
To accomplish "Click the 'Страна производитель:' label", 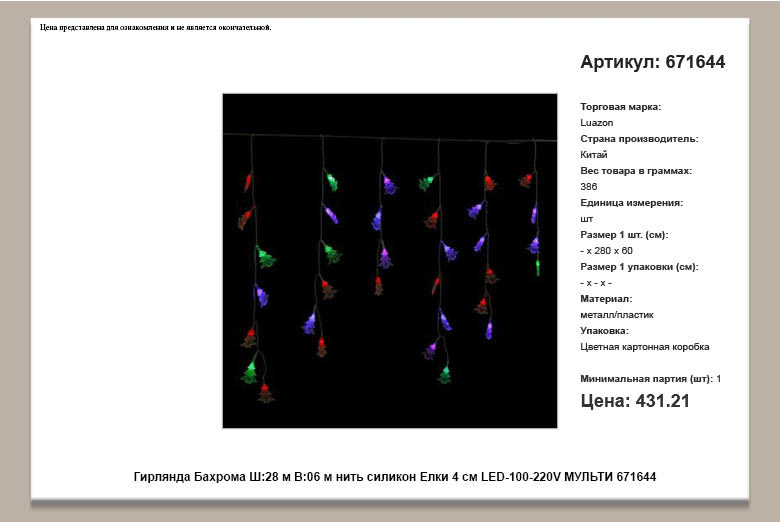I will click(x=639, y=139).
